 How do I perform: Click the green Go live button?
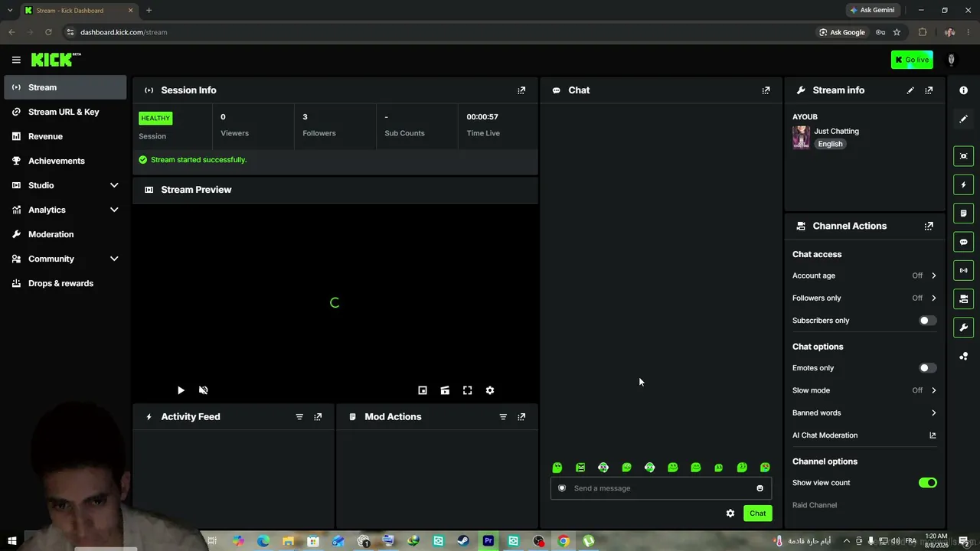point(912,60)
